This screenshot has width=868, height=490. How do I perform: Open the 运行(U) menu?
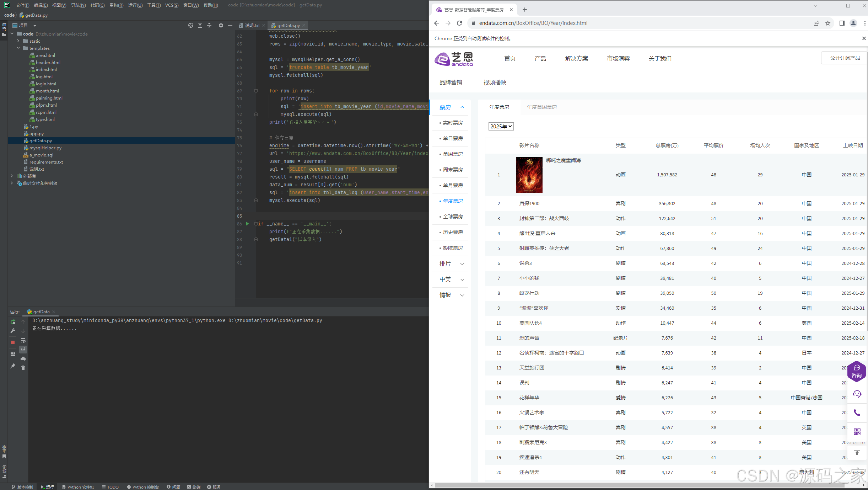135,5
